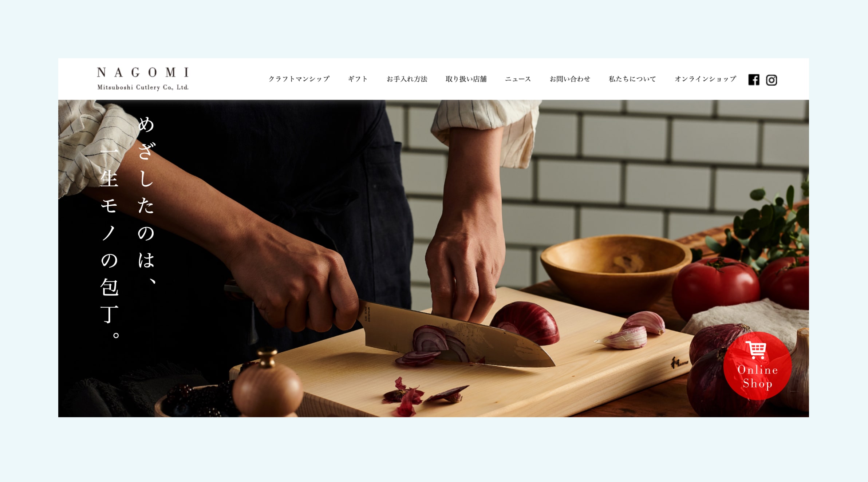Open 取り扱い店舗 store list link

(466, 79)
